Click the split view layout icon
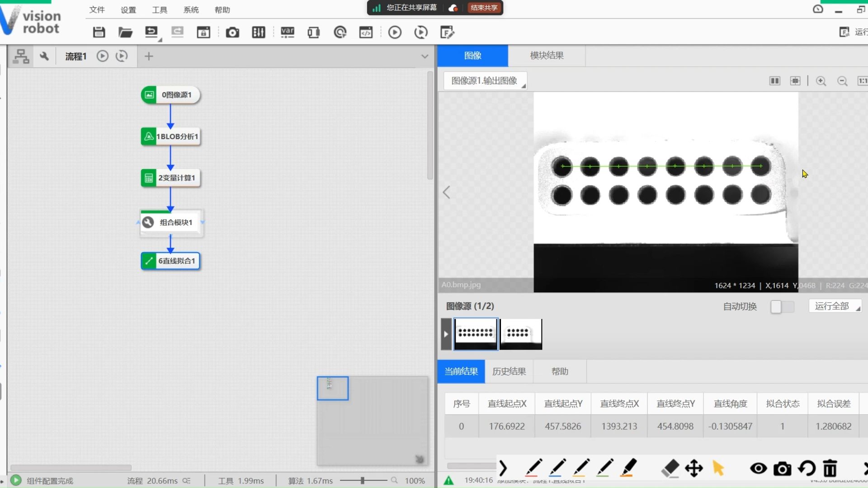Image resolution: width=868 pixels, height=488 pixels. (774, 81)
